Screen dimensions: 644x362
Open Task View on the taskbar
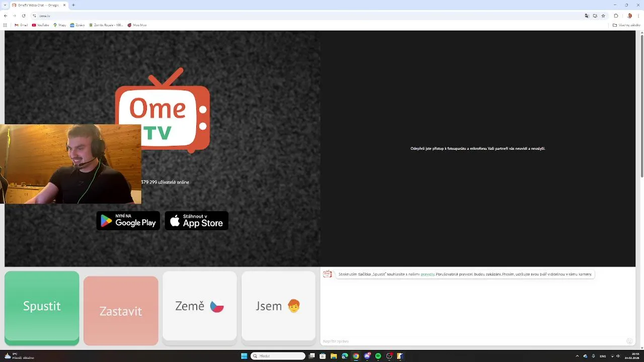pos(312,356)
